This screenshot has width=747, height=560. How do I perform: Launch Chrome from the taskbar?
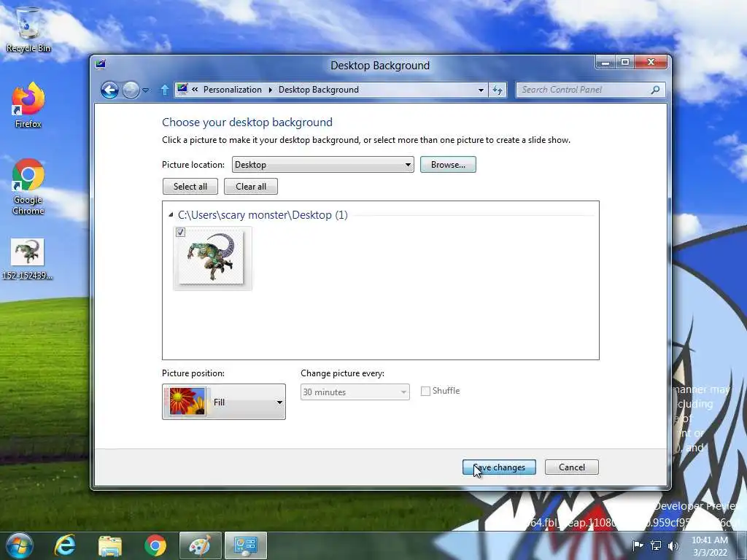tap(155, 545)
